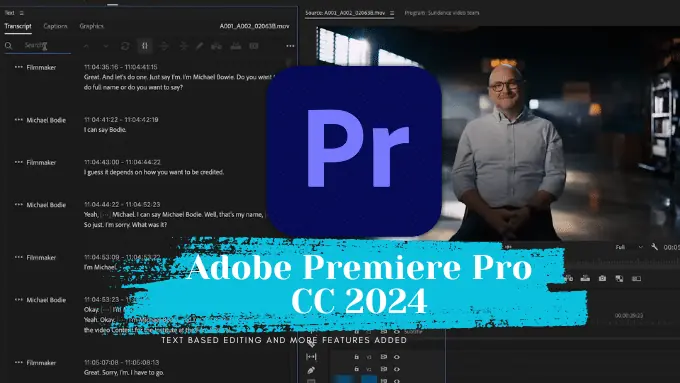This screenshot has height=383, width=680.
Task: Switch to the Graphics tab
Action: [92, 26]
